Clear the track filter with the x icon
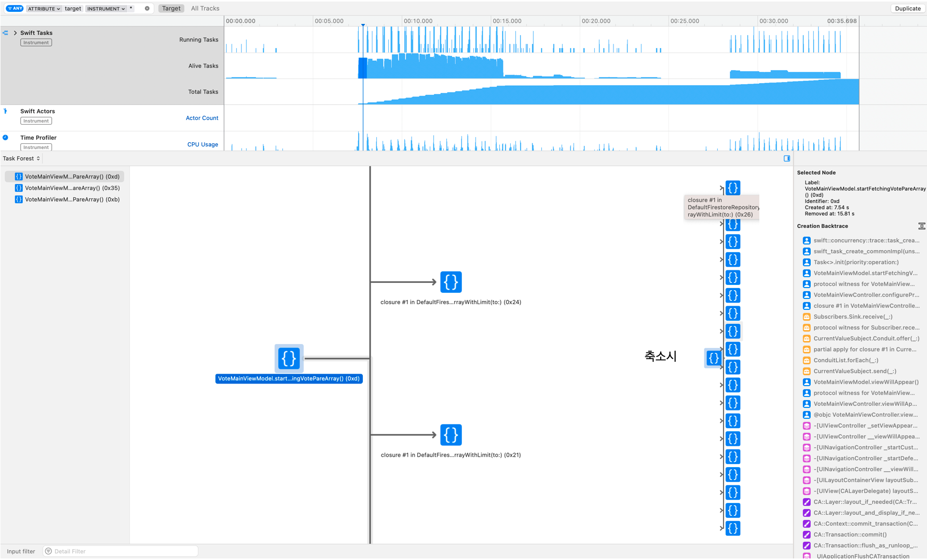The image size is (927, 560). click(x=147, y=8)
